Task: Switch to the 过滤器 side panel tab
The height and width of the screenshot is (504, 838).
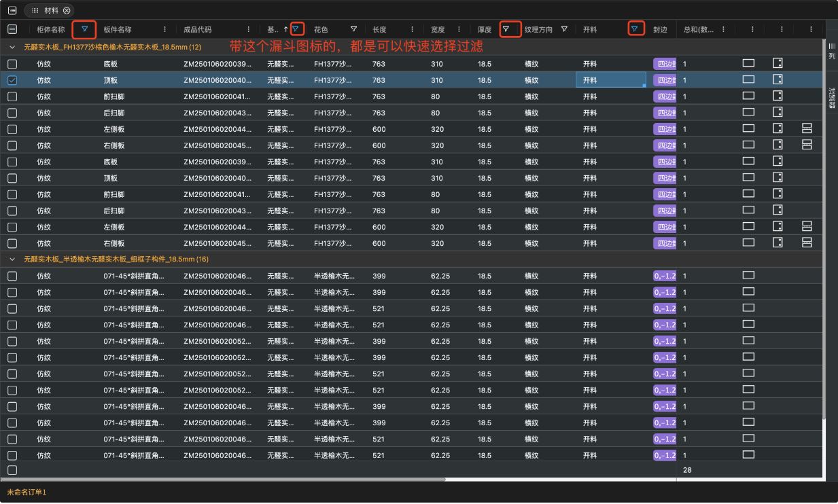Action: tap(832, 97)
